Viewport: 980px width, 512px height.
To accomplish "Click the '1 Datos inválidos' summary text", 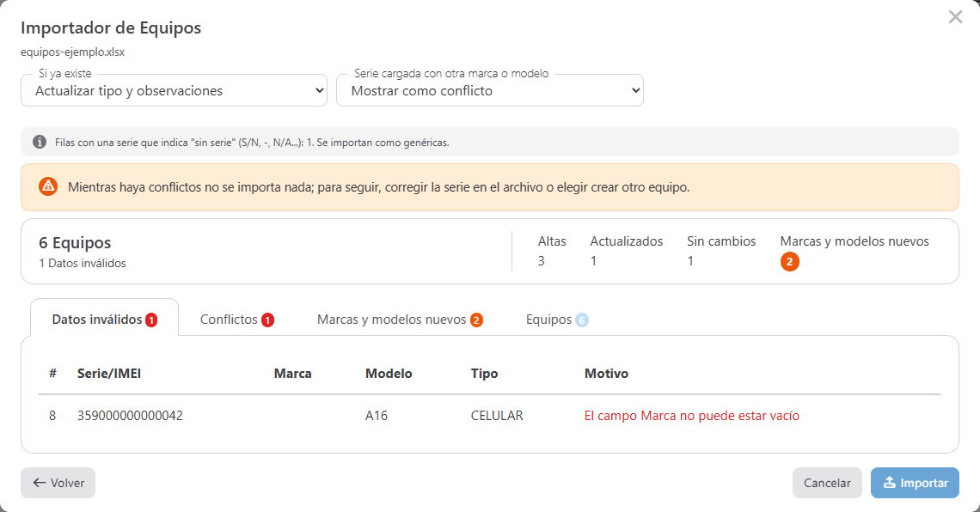I will pyautogui.click(x=83, y=263).
